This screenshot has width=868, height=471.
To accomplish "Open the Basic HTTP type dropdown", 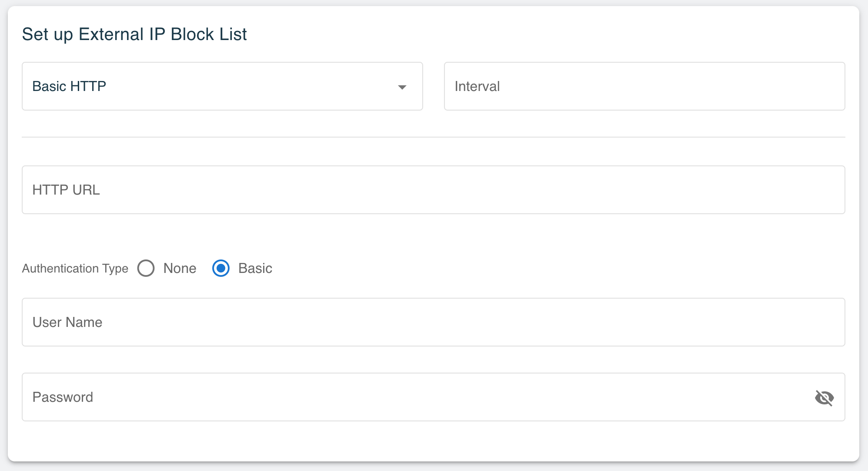I will (x=222, y=86).
